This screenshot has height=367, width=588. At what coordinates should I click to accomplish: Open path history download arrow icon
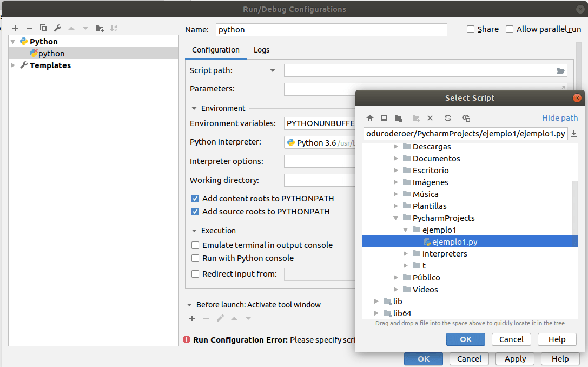pyautogui.click(x=574, y=134)
